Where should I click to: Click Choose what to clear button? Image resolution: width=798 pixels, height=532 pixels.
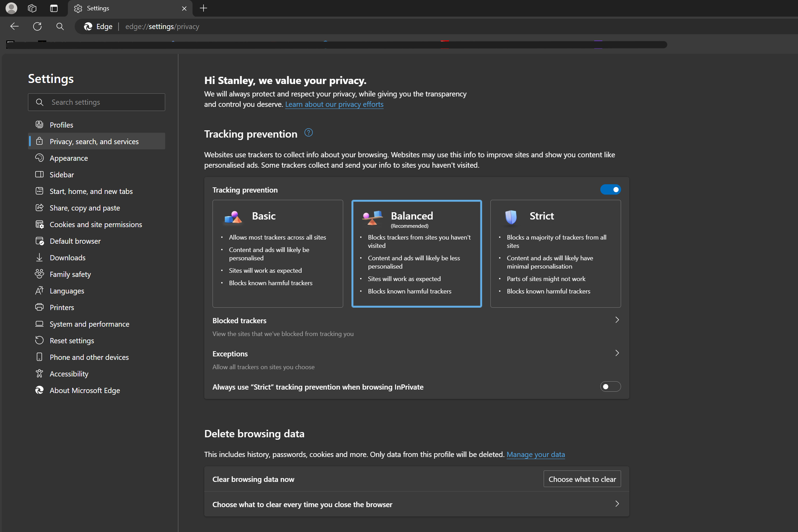(x=582, y=479)
